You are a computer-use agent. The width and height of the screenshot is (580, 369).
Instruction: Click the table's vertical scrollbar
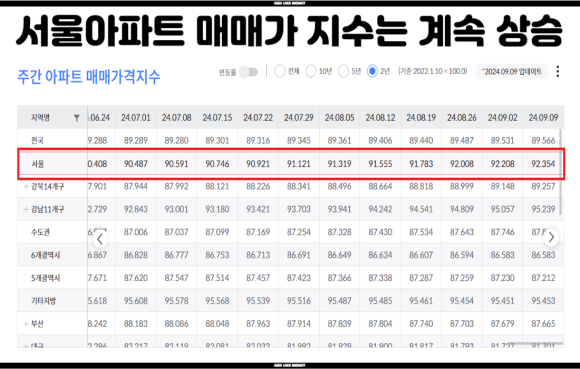(561, 172)
